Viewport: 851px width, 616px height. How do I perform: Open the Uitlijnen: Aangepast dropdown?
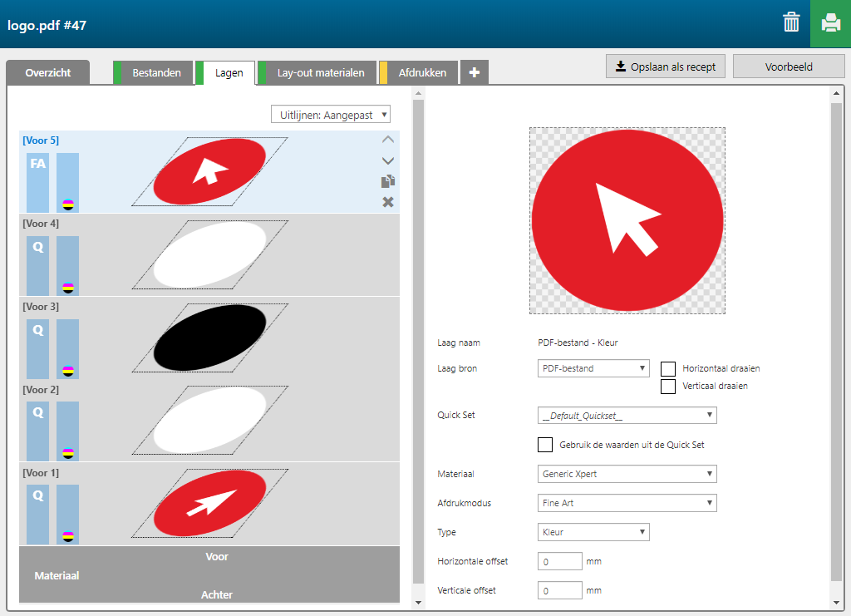pyautogui.click(x=331, y=115)
